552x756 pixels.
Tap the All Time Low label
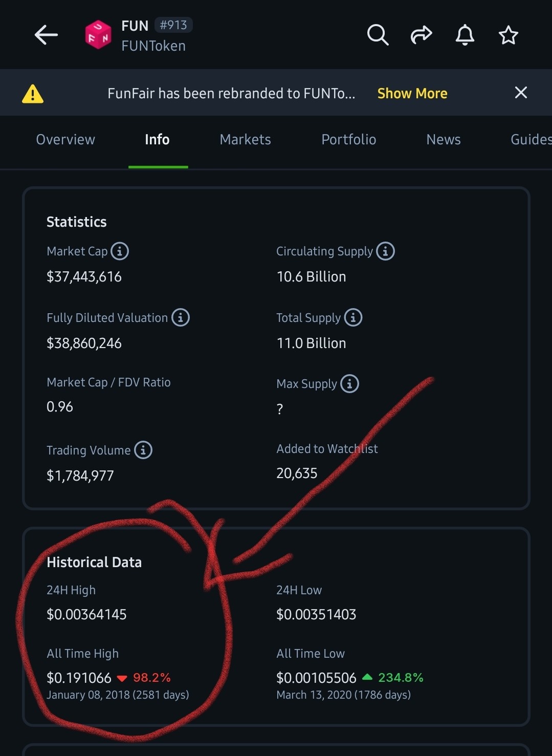pos(311,654)
